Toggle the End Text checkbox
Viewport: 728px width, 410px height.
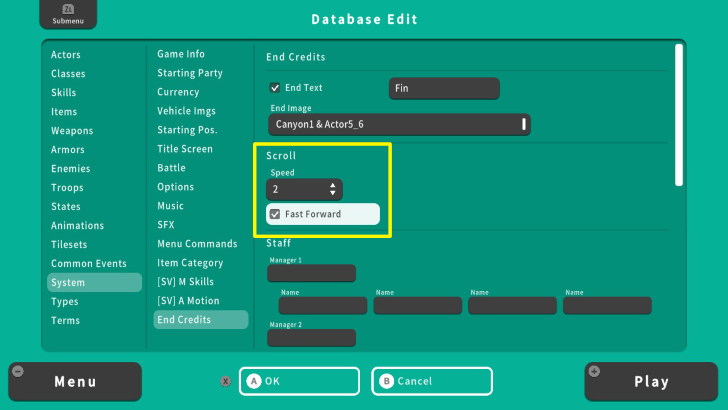275,88
